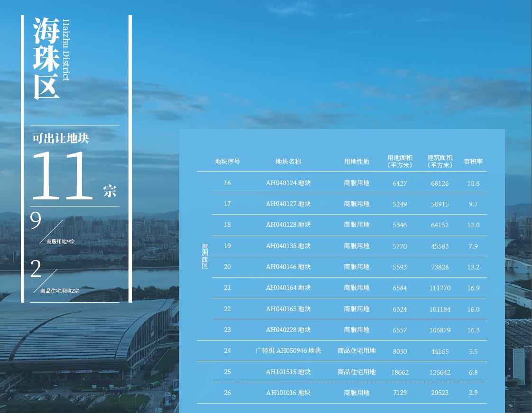The width and height of the screenshot is (532, 413).
Task: Click the 建筑面积（平方米）column header
Action: [x=440, y=162]
